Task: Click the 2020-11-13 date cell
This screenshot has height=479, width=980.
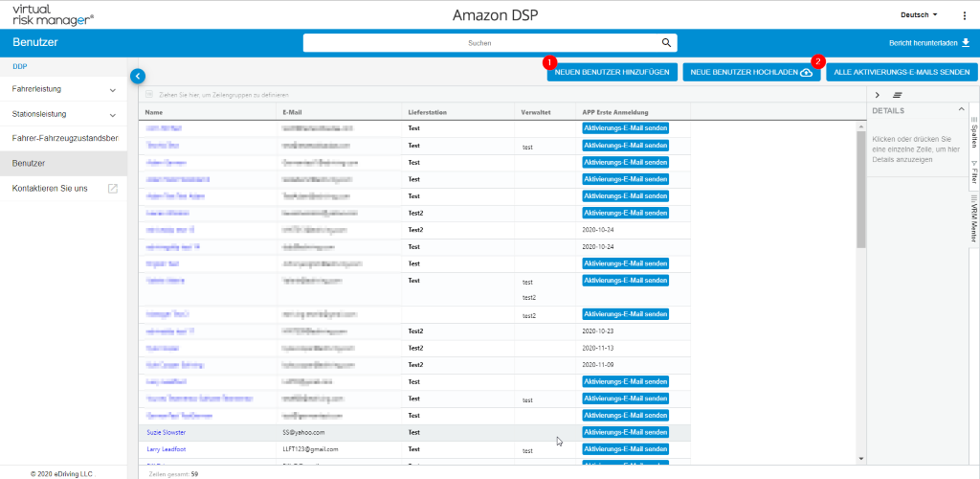Action: tap(596, 348)
